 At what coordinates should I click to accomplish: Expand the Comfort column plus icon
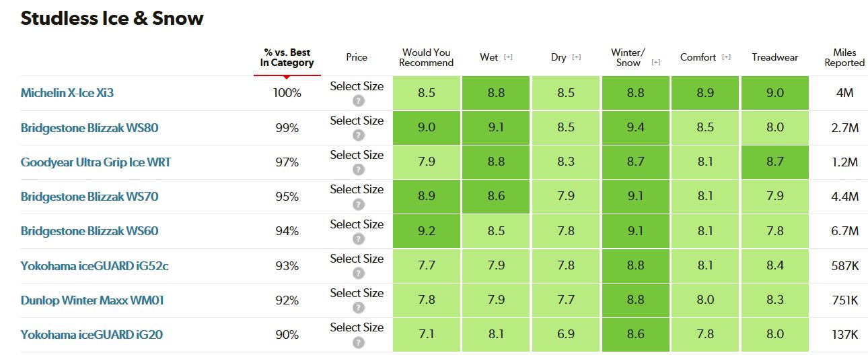click(x=726, y=57)
